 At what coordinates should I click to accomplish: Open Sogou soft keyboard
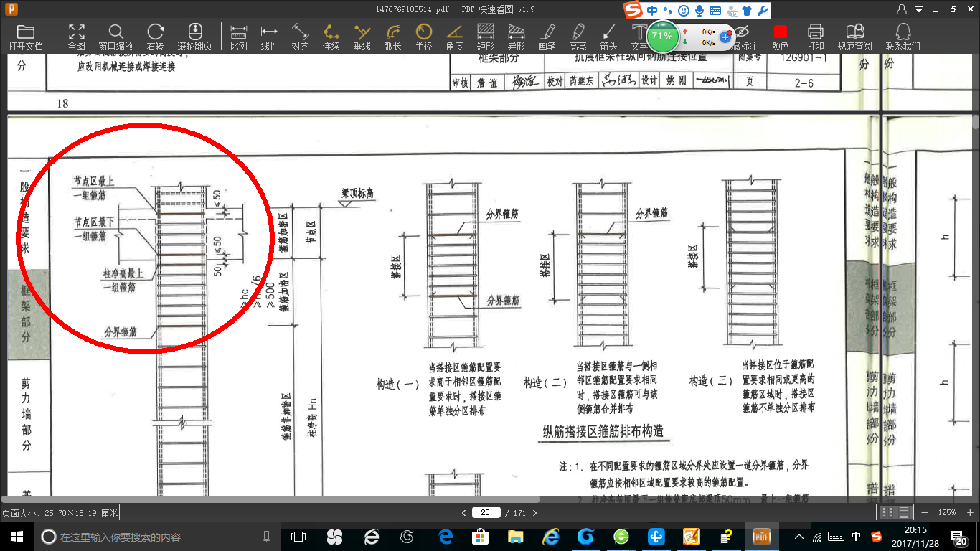tap(715, 11)
